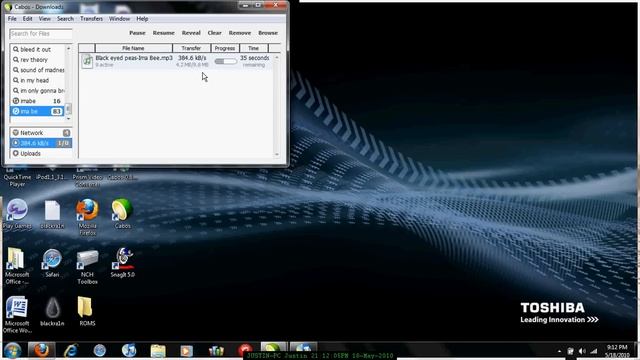Open the Windows Start menu
Image resolution: width=640 pixels, height=360 pixels.
[x=12, y=351]
